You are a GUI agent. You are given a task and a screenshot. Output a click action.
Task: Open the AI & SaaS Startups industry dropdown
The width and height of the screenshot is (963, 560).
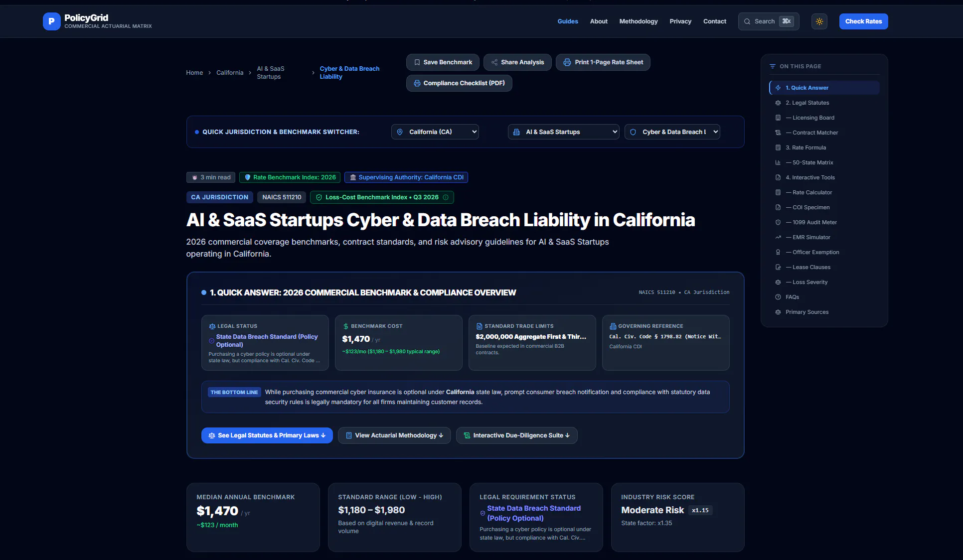tap(564, 132)
